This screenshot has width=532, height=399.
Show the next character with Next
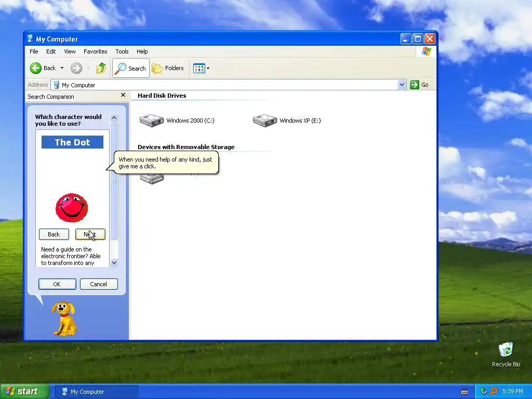pyautogui.click(x=90, y=234)
